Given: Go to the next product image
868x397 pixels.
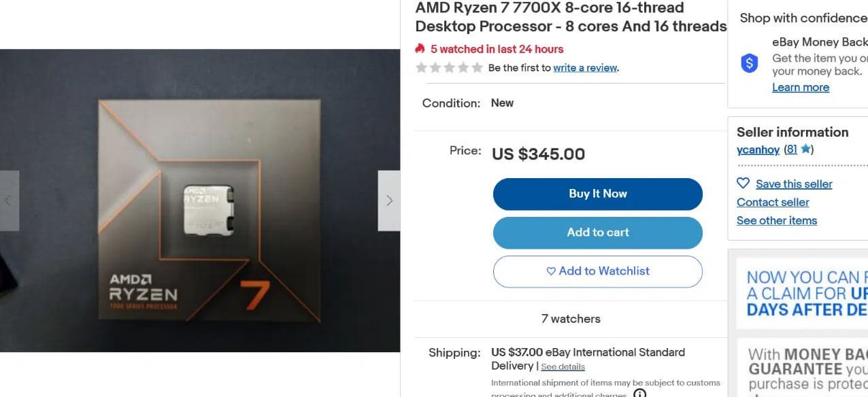Looking at the screenshot, I should coord(389,201).
